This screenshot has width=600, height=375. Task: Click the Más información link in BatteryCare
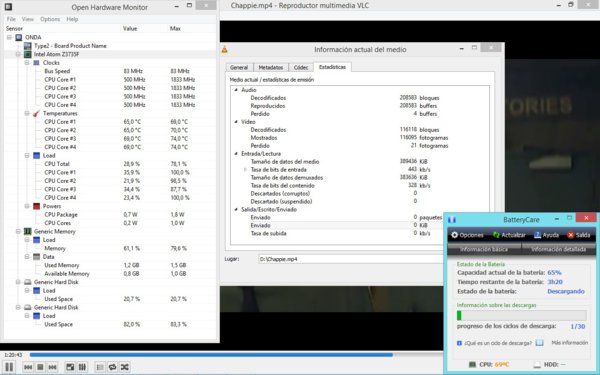tap(569, 343)
